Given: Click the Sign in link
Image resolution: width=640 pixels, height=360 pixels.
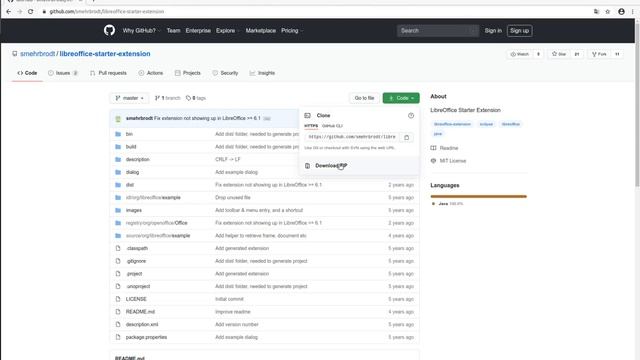Looking at the screenshot, I should point(493,31).
